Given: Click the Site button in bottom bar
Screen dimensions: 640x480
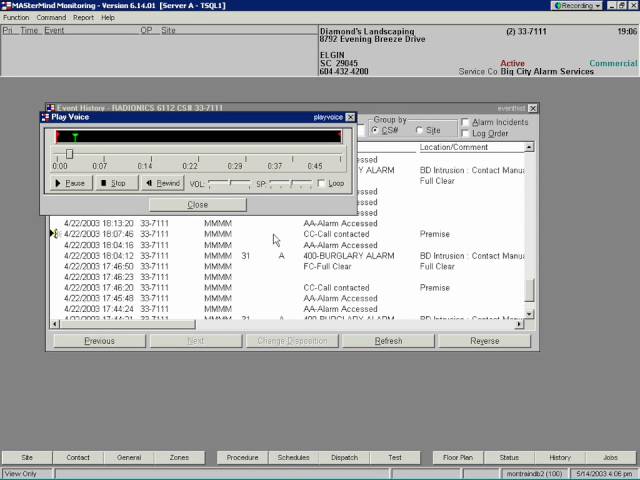Looking at the screenshot, I should (27, 458).
